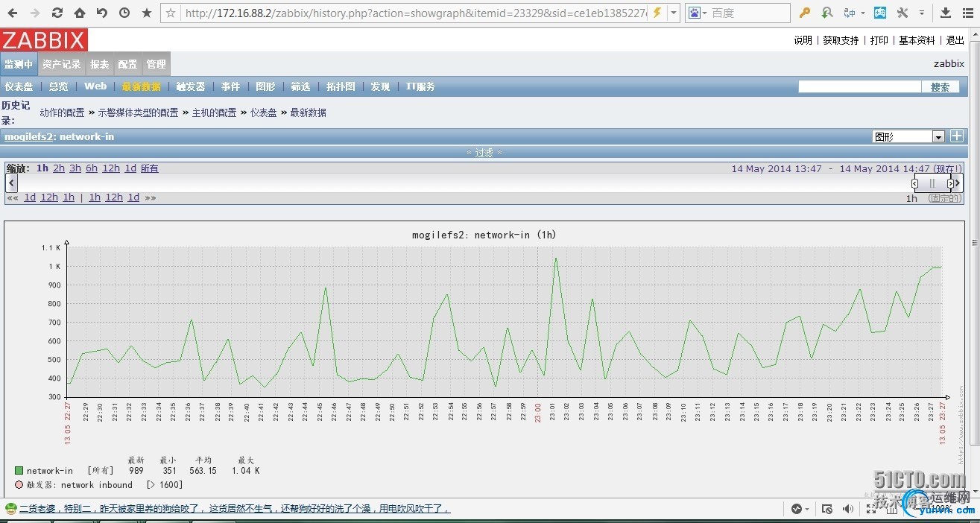Image resolution: width=980 pixels, height=523 pixels.
Task: Open the translate toolbar icon
Action: point(850,13)
